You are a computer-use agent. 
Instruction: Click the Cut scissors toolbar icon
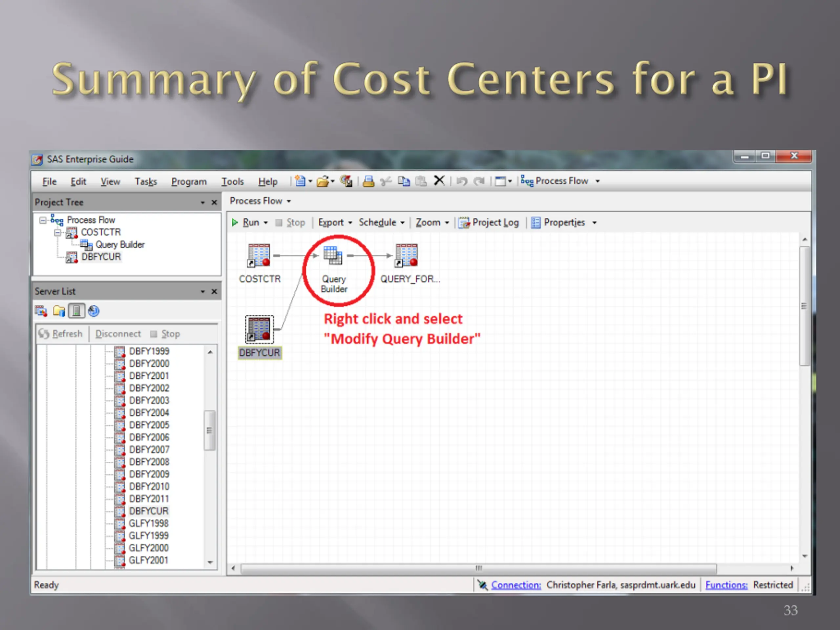(x=386, y=181)
